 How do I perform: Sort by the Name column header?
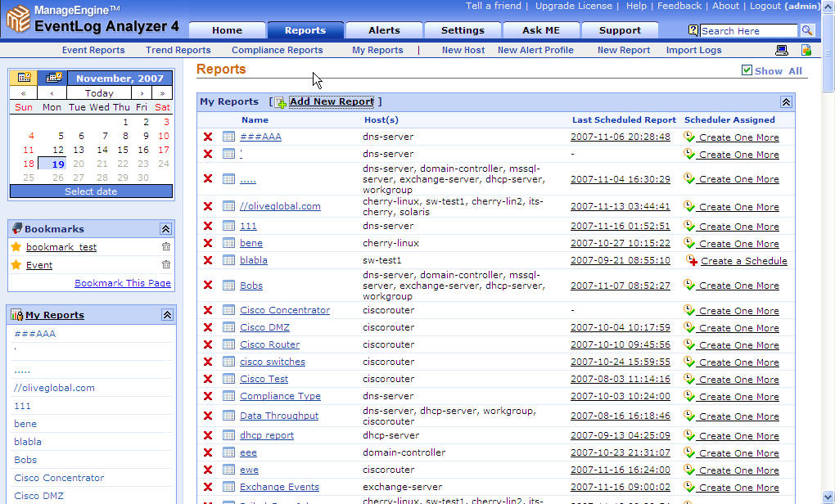[255, 119]
